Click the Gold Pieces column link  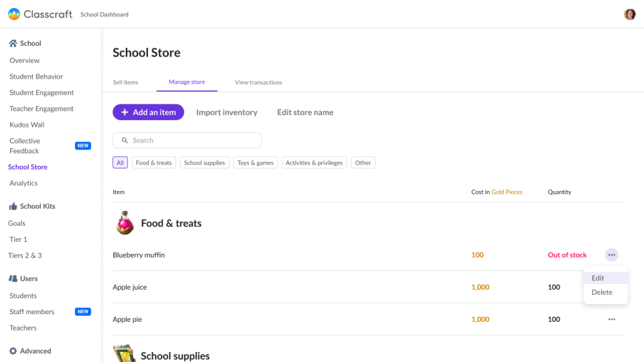coord(507,192)
